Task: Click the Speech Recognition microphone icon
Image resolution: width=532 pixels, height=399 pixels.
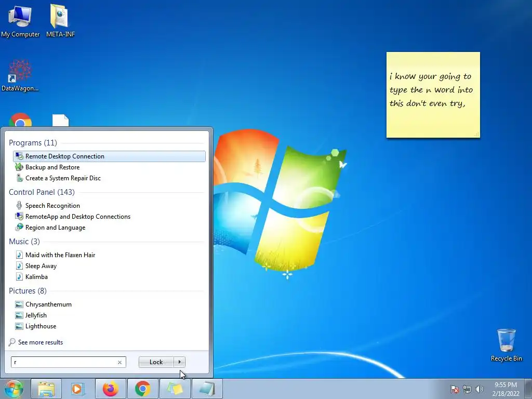Action: coord(19,205)
